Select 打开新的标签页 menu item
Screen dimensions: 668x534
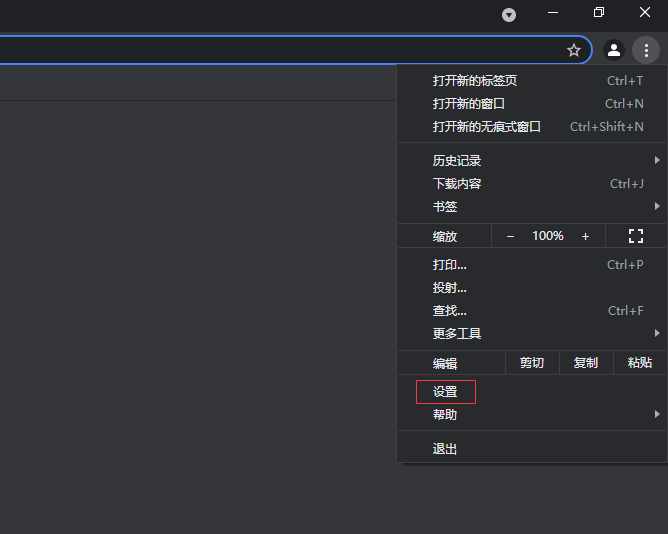point(475,81)
